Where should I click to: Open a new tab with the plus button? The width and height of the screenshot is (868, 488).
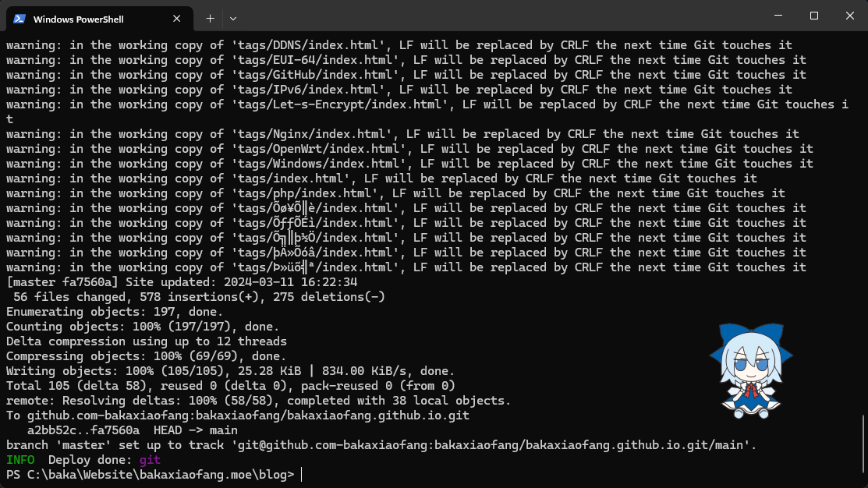(210, 18)
